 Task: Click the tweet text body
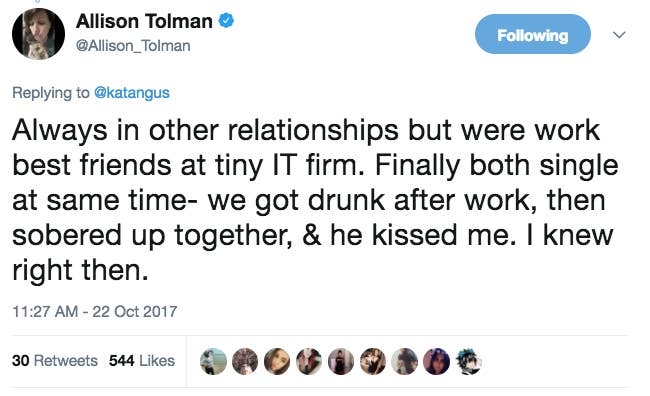(315, 200)
